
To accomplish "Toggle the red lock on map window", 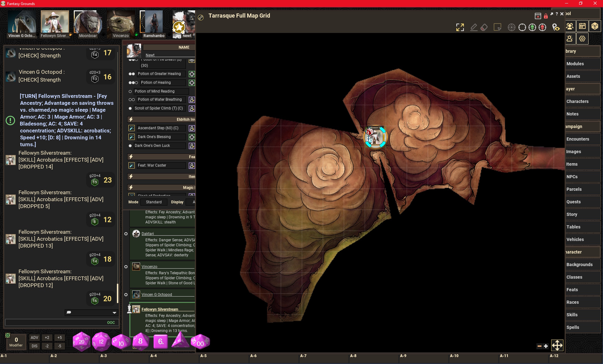I will point(546,16).
